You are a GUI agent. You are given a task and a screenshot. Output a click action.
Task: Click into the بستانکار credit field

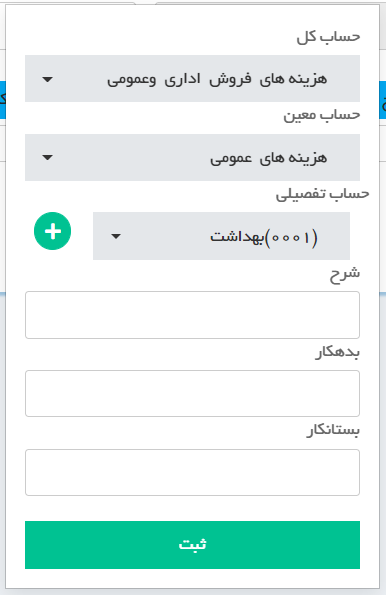[192, 472]
